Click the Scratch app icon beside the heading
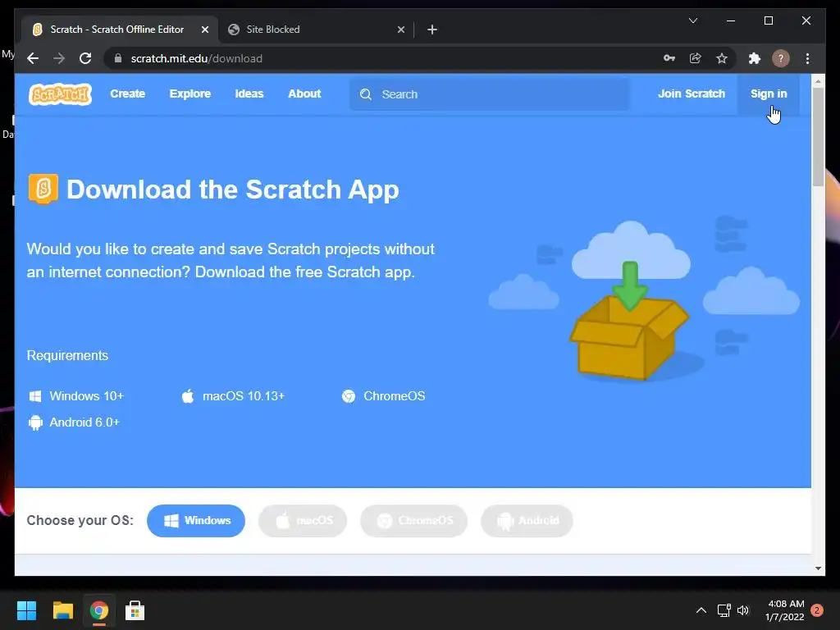This screenshot has height=630, width=840. [x=43, y=189]
